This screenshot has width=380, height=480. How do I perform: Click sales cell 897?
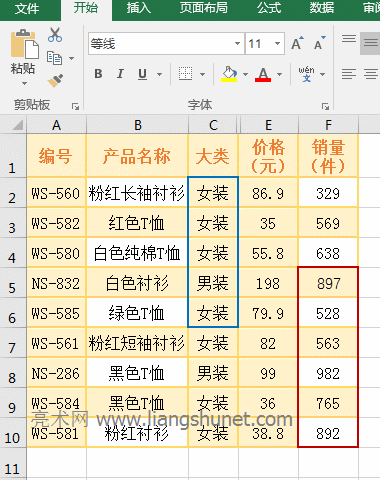point(328,283)
